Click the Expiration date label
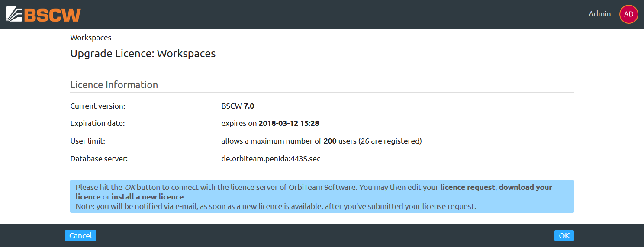644x247 pixels. coord(97,123)
